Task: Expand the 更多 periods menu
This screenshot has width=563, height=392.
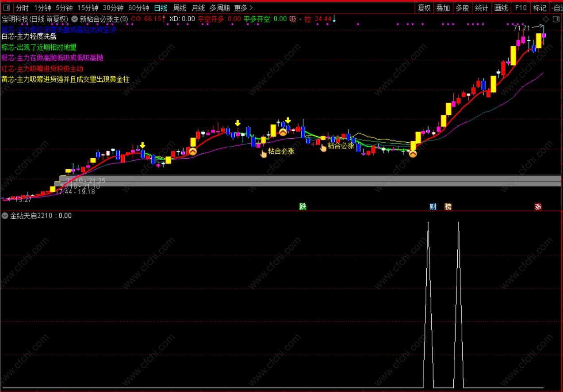Action: point(244,8)
